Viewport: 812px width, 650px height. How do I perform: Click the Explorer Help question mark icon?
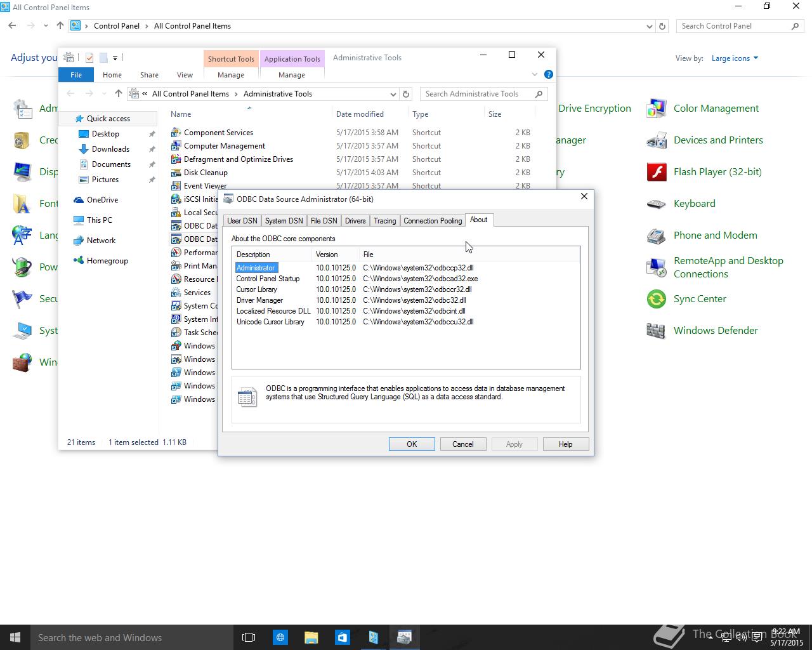click(549, 74)
